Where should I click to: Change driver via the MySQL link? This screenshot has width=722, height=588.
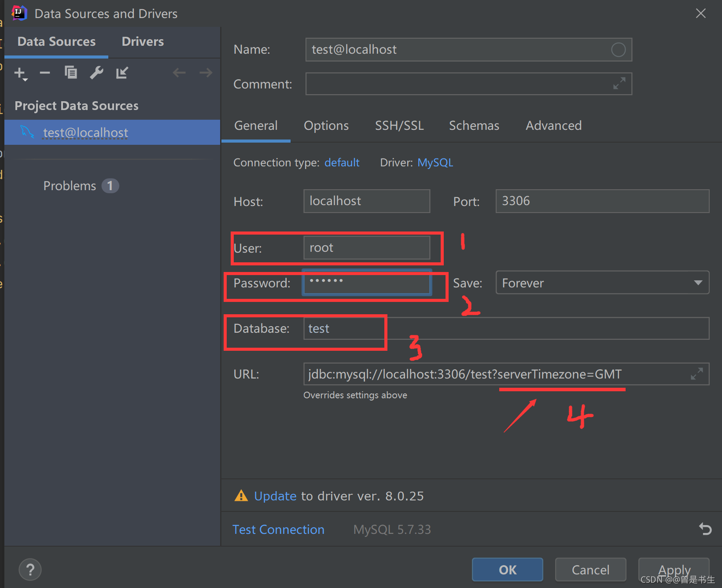pyautogui.click(x=435, y=162)
